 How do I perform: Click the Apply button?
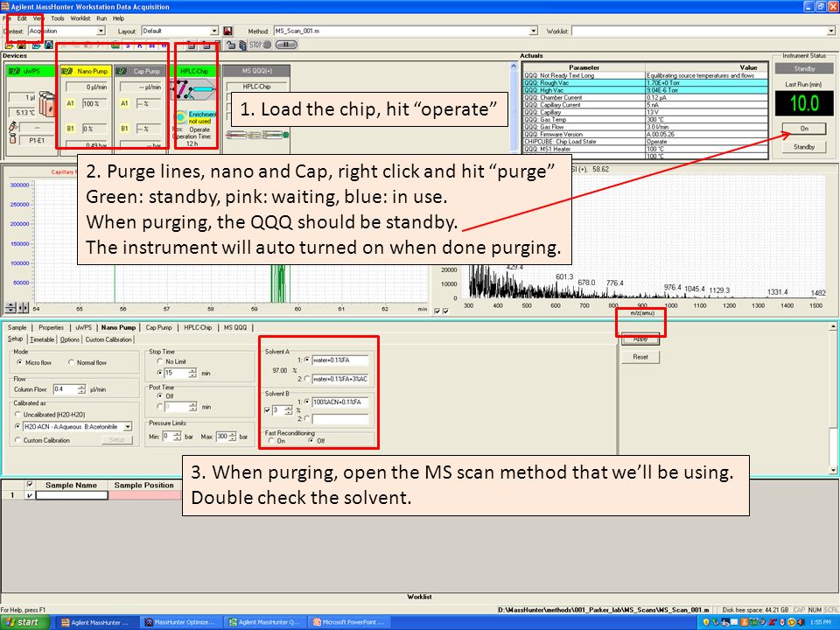point(640,339)
